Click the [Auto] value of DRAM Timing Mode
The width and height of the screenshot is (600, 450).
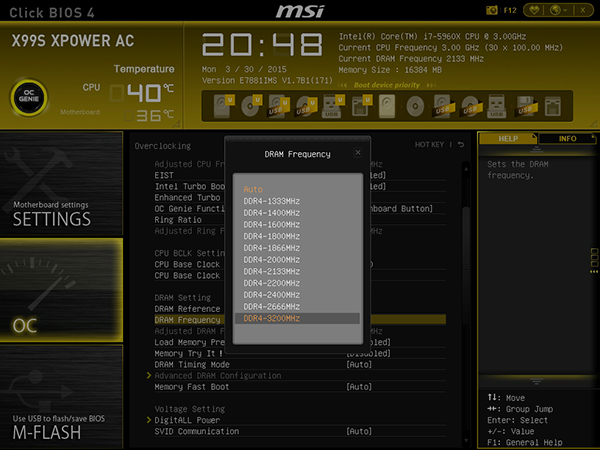pyautogui.click(x=359, y=365)
